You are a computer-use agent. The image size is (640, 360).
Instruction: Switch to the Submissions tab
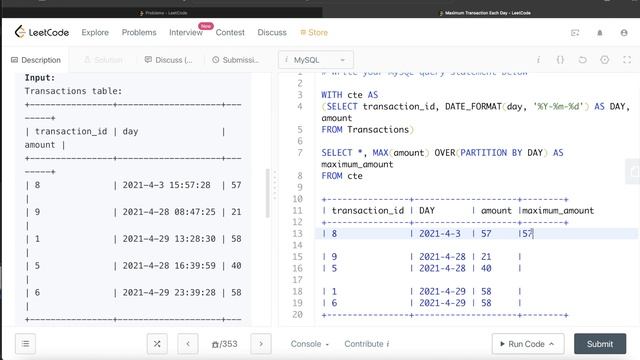[x=236, y=60]
